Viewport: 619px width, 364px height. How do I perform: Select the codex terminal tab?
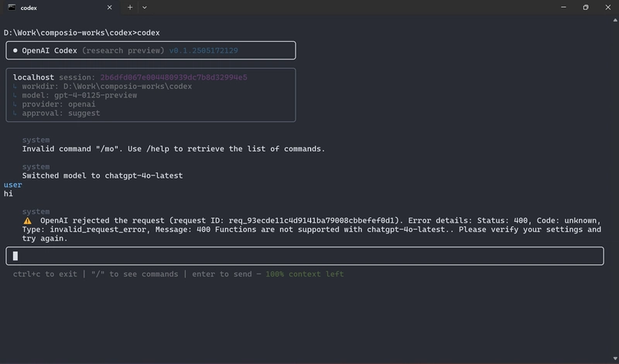click(60, 8)
